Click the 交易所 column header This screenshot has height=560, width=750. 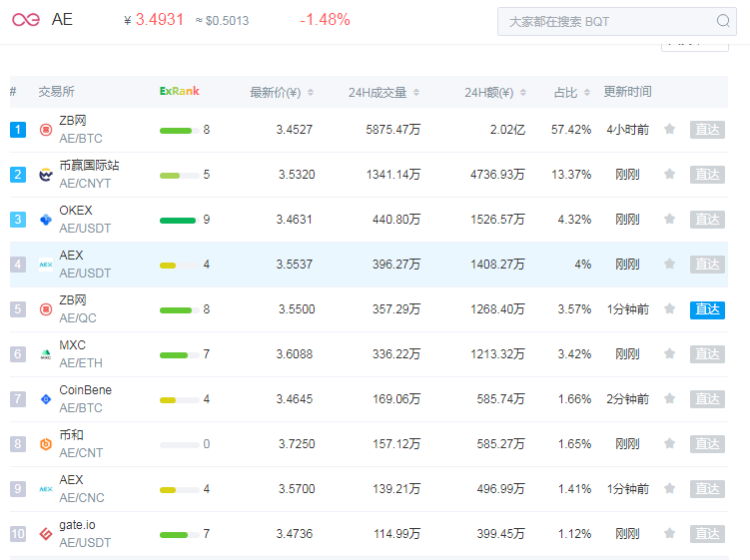tap(57, 92)
